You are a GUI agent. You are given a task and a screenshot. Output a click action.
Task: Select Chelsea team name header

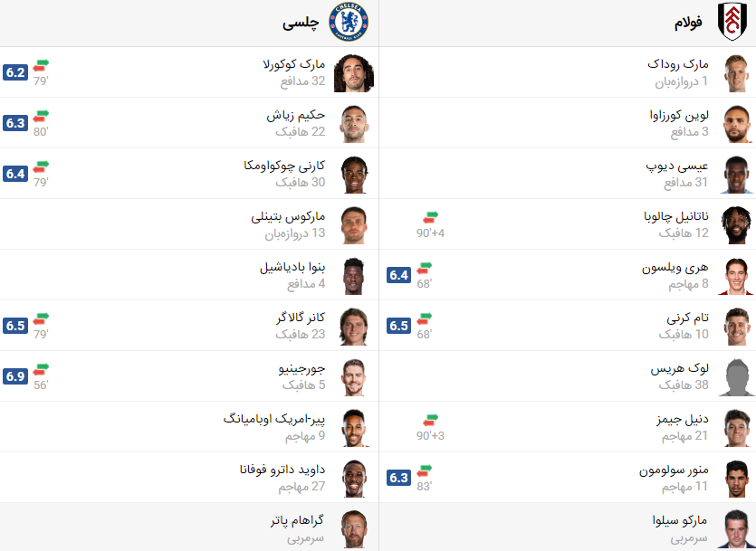point(301,24)
